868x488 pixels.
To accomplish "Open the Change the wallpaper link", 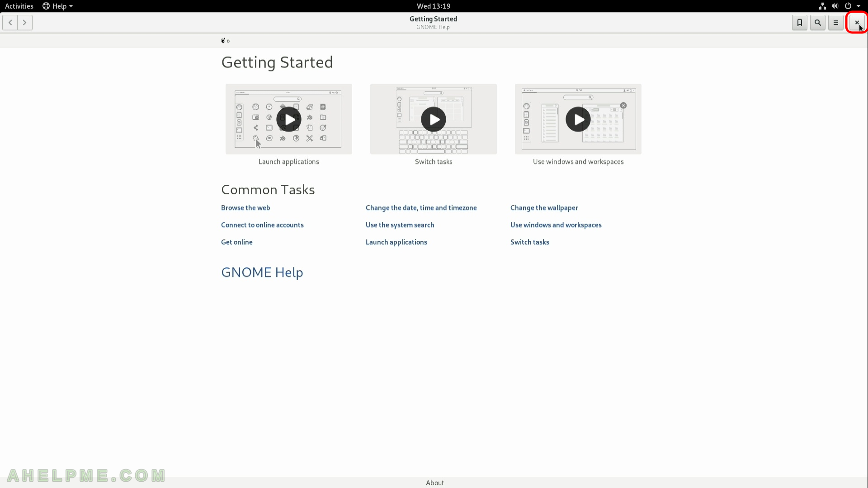I will point(544,208).
